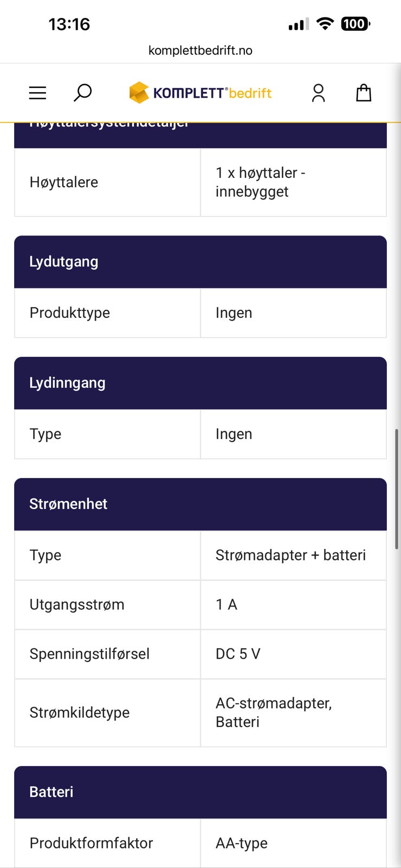
Task: Tap the search magnifier icon
Action: coord(82,92)
